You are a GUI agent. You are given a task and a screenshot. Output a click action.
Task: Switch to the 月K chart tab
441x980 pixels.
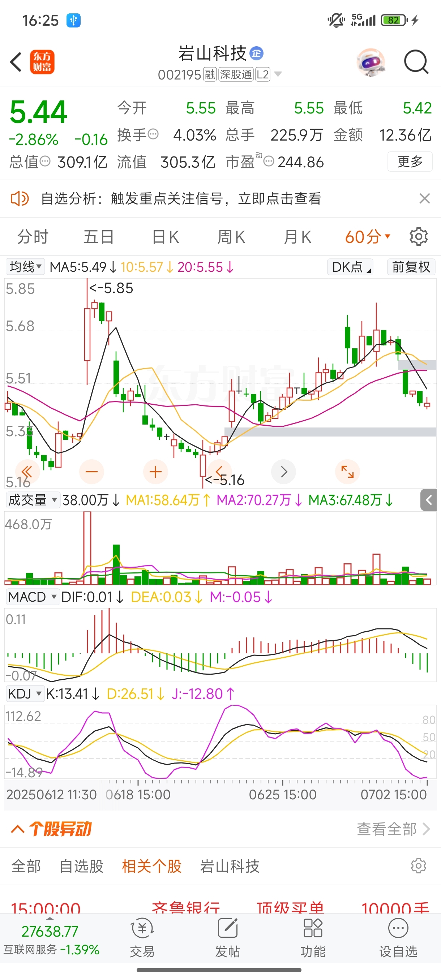(x=297, y=237)
